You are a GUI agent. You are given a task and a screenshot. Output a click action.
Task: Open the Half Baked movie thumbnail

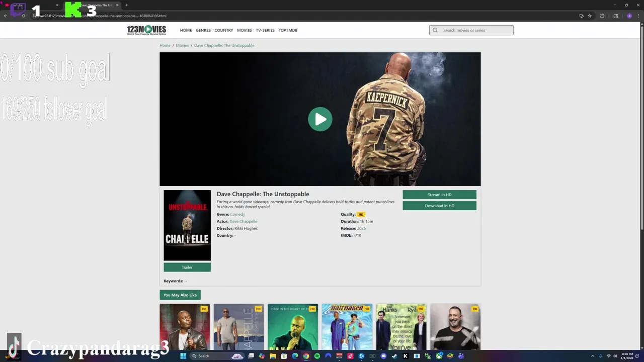(x=347, y=327)
